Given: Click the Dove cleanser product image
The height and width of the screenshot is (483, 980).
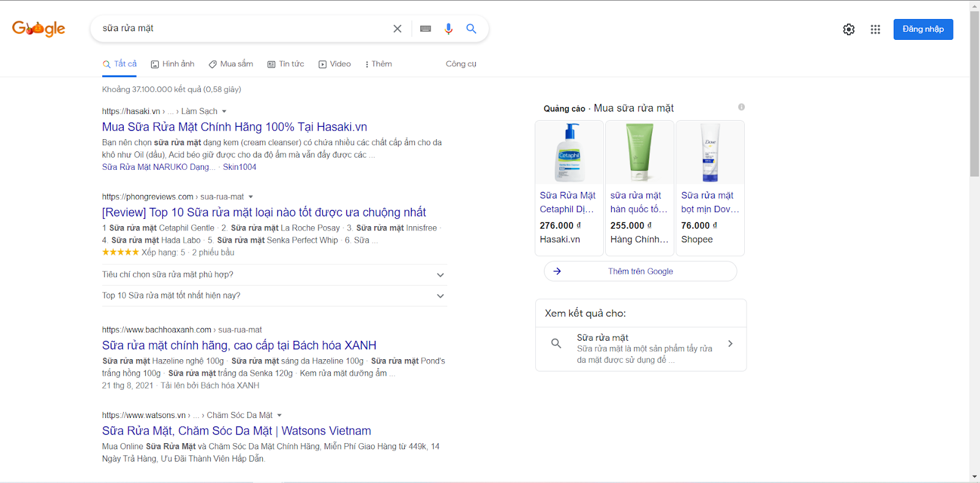Looking at the screenshot, I should [x=710, y=153].
